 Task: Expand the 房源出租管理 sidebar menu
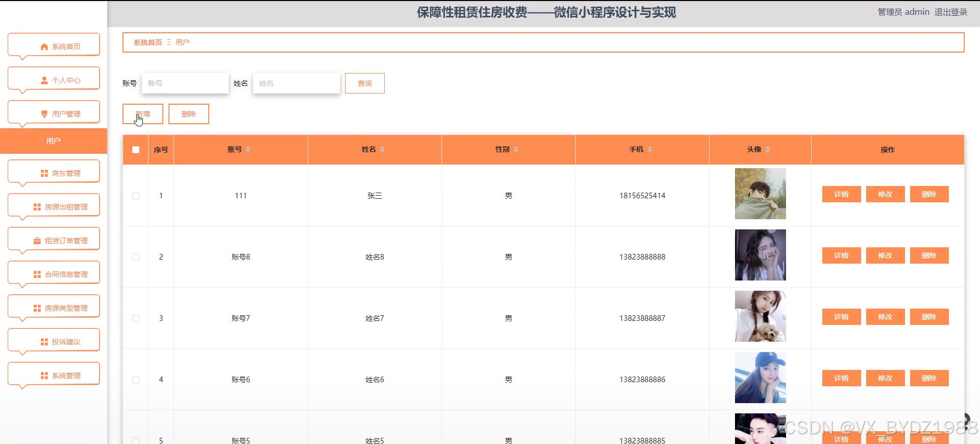point(54,206)
